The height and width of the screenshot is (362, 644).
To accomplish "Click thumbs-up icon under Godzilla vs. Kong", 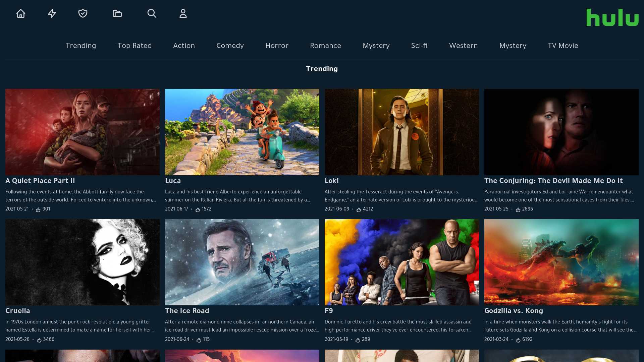I will [518, 340].
